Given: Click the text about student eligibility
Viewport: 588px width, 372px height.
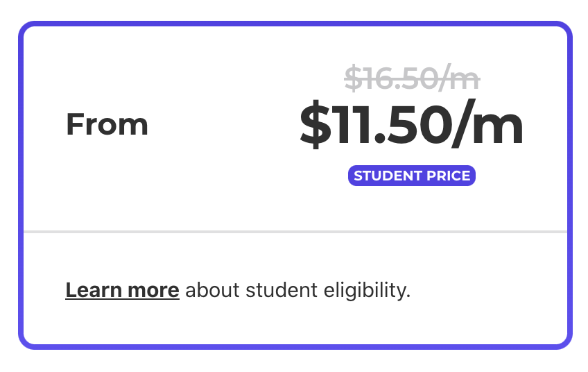Looking at the screenshot, I should coord(298,291).
